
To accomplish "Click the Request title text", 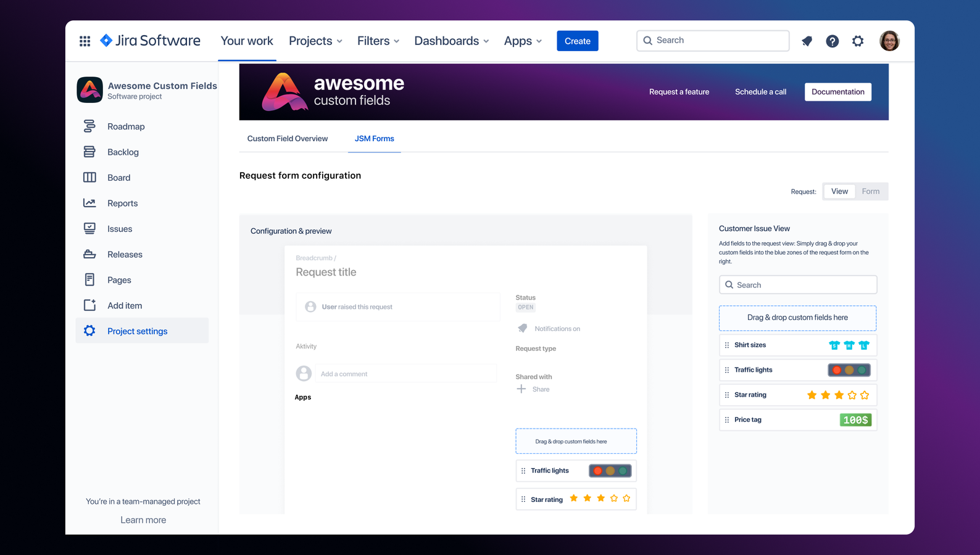I will [326, 272].
